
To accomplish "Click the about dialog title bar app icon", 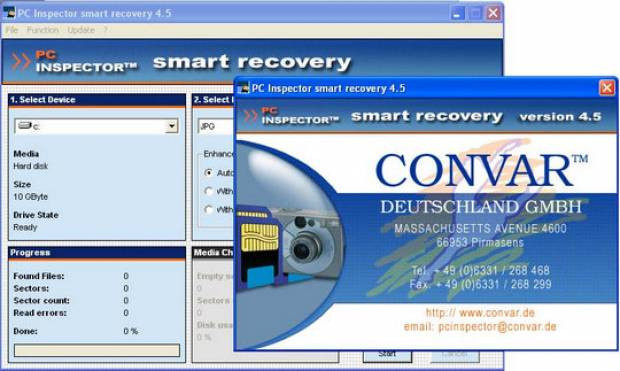I will point(244,88).
